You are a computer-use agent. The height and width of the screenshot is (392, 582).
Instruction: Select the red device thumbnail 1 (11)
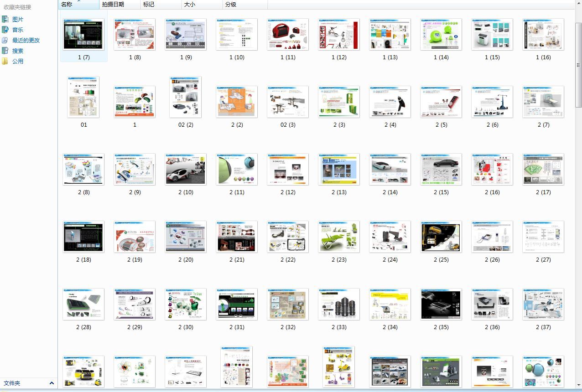click(x=288, y=35)
